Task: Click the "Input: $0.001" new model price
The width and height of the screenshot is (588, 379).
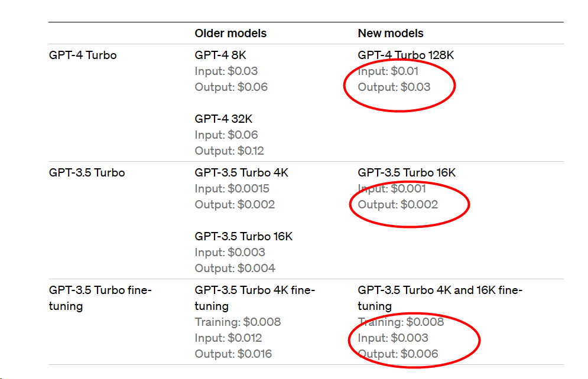Action: (392, 189)
